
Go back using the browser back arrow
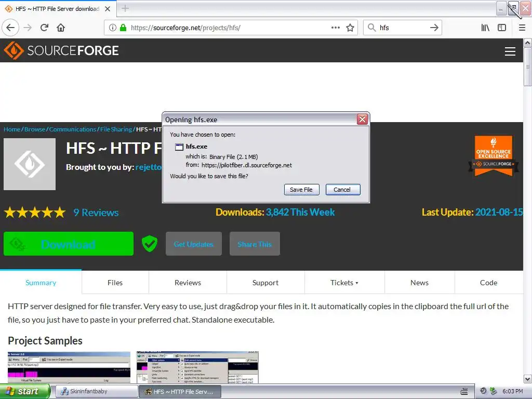10,28
